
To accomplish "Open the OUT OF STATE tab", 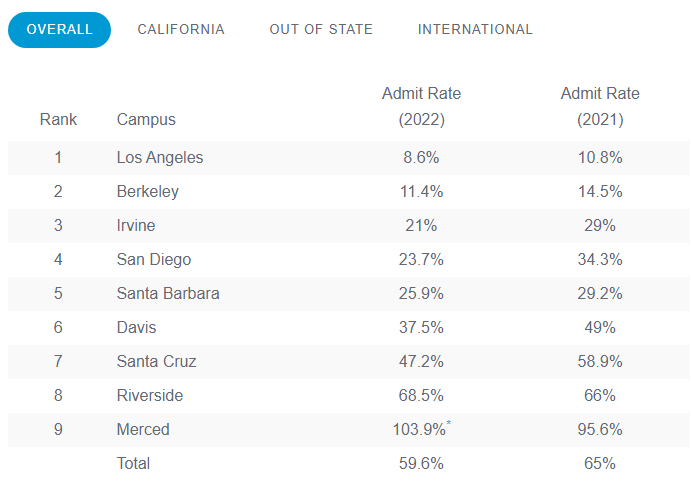I will click(x=321, y=29).
